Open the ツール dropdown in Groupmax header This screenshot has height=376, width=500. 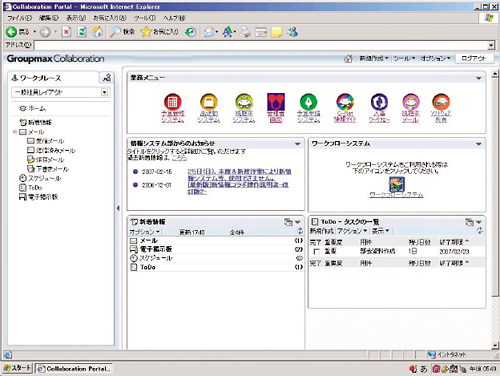pyautogui.click(x=404, y=58)
